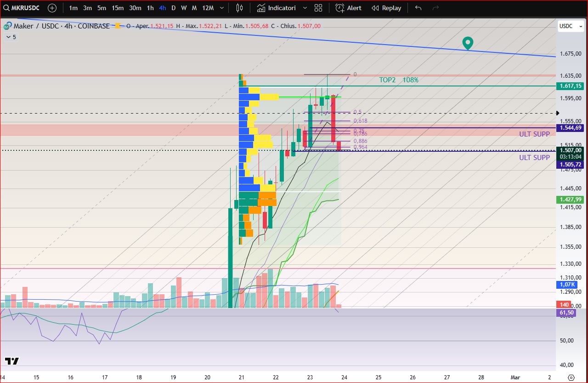This screenshot has width=588, height=383.
Task: Start bar Replay mode
Action: pos(386,8)
